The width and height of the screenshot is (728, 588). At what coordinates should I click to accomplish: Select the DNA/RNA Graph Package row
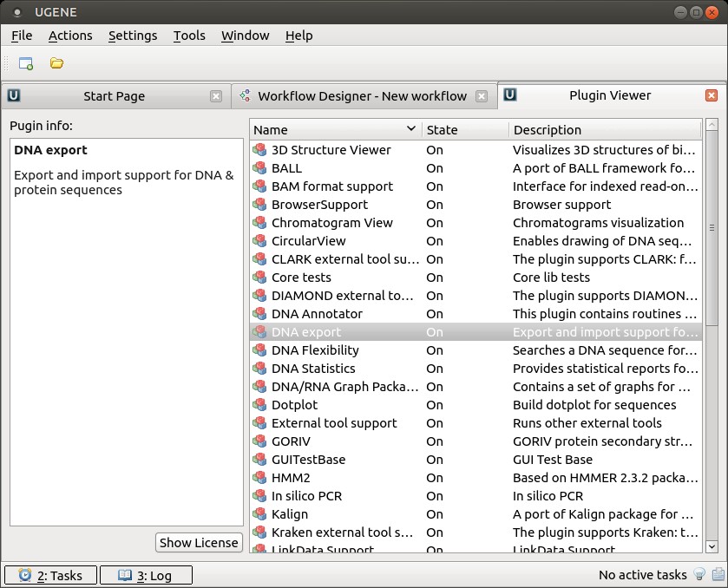coord(475,387)
